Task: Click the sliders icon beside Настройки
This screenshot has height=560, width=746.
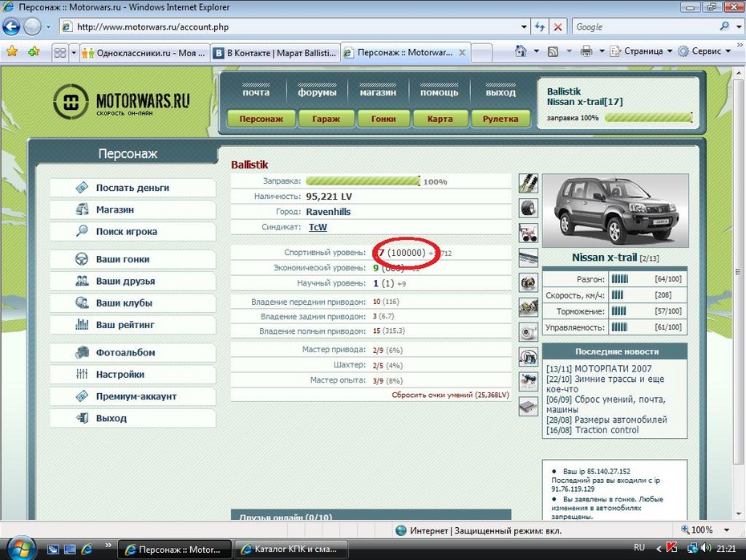Action: pyautogui.click(x=82, y=374)
